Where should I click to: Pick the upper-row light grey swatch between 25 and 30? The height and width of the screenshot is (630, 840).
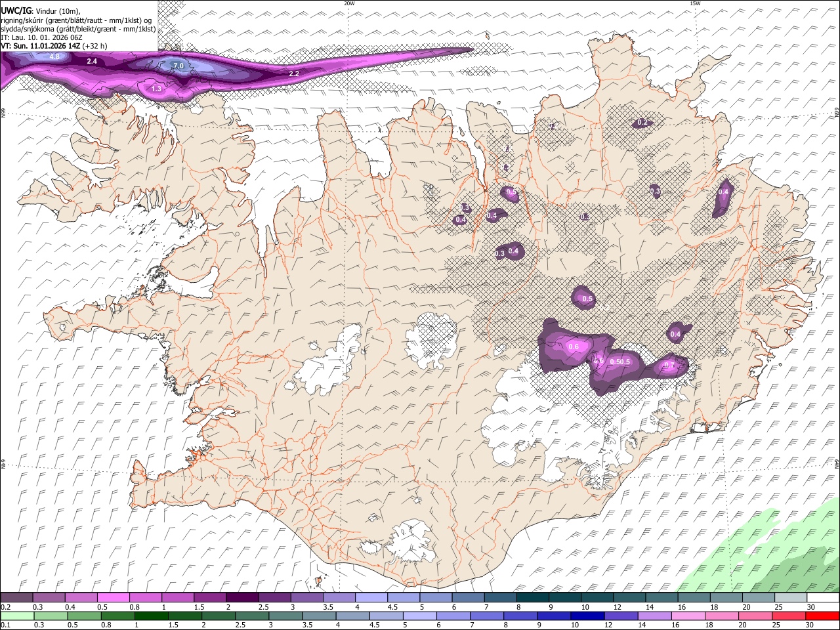[791, 598]
